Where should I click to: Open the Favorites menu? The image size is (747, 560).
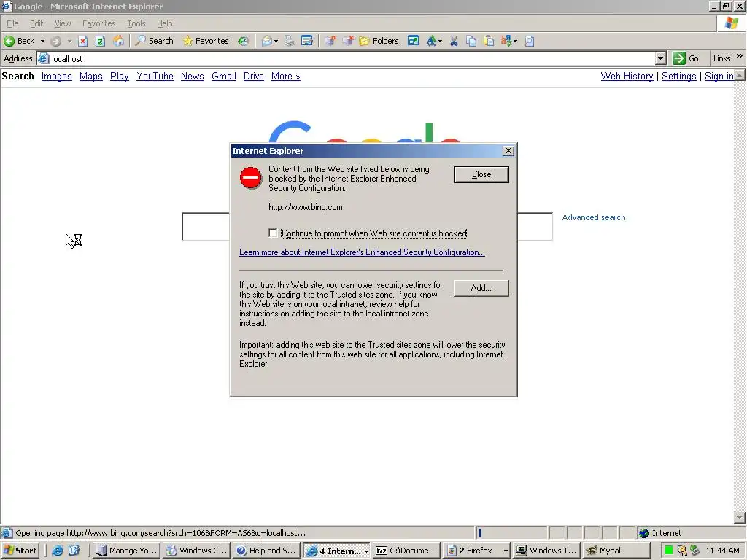[98, 23]
